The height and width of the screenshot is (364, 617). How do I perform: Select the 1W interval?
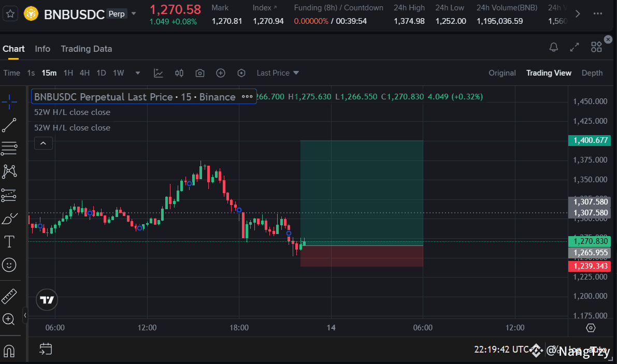[x=119, y=73]
